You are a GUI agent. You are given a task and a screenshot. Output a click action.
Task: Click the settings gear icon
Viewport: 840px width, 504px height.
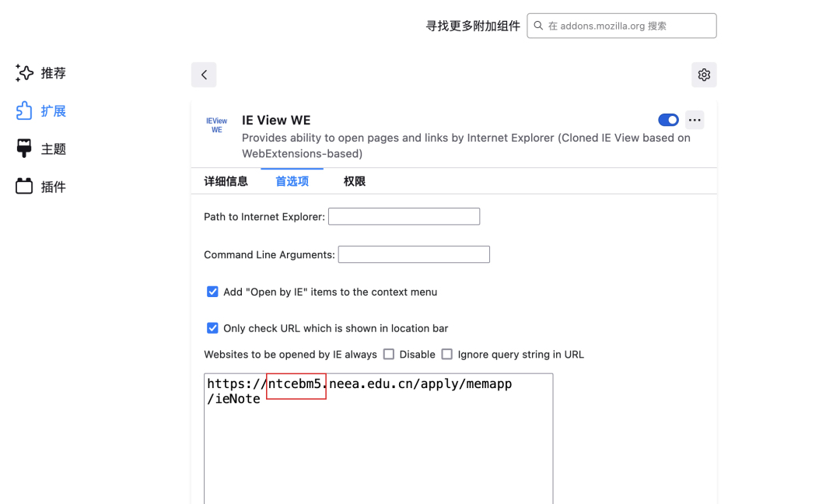[x=704, y=75]
